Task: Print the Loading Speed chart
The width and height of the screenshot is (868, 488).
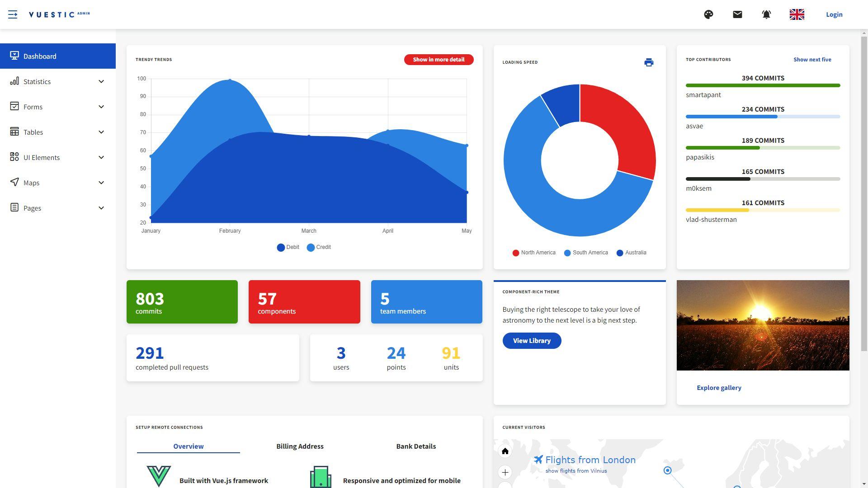Action: point(649,62)
